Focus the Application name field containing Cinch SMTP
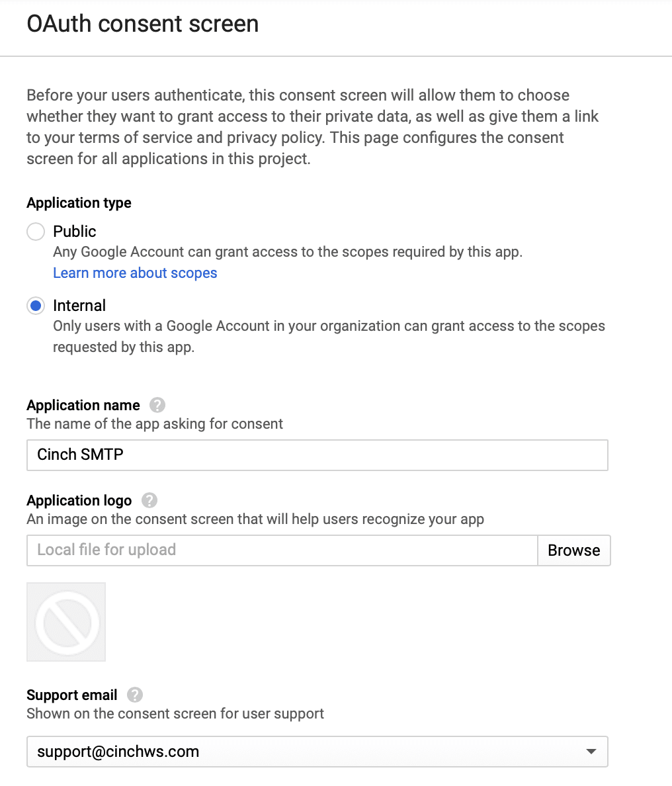This screenshot has width=672, height=786. [x=317, y=455]
